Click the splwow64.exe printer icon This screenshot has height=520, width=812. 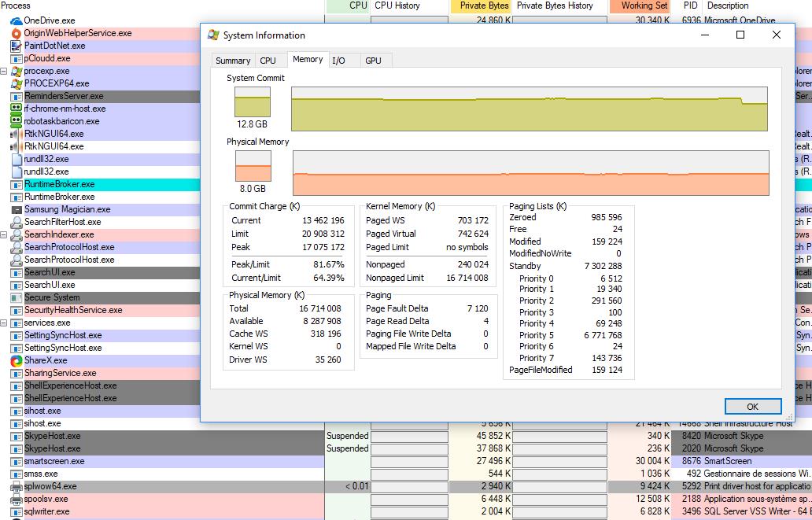[x=17, y=486]
